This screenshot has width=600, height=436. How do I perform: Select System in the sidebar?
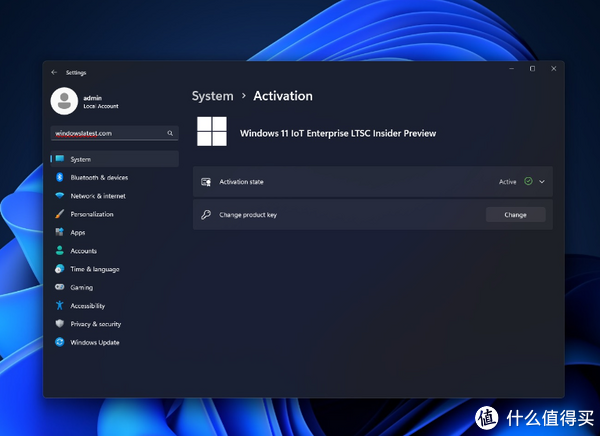click(114, 159)
